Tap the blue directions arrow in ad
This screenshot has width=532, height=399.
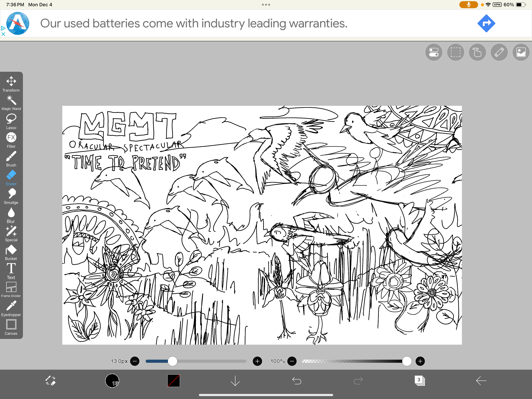[x=486, y=23]
